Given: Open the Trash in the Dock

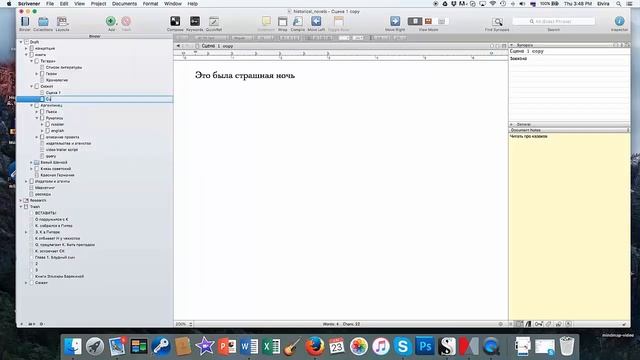Looking at the screenshot, I should coord(567,347).
